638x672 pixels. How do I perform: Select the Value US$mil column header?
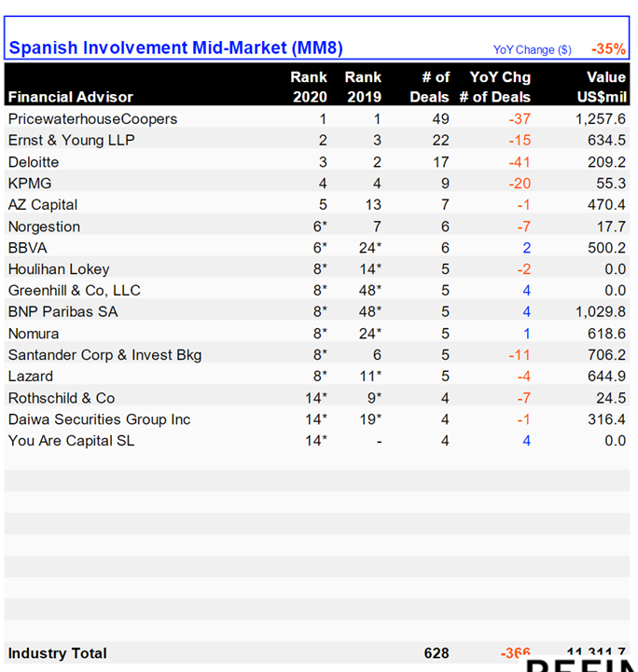[602, 87]
